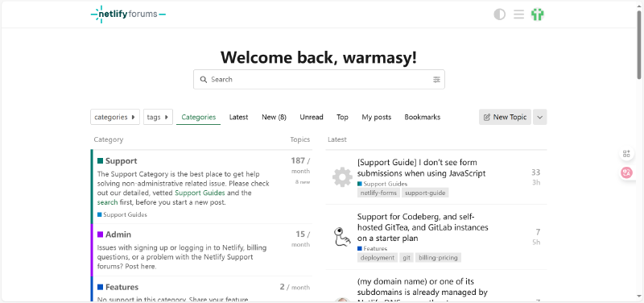
Task: Open the green user avatar menu
Action: coord(537,15)
